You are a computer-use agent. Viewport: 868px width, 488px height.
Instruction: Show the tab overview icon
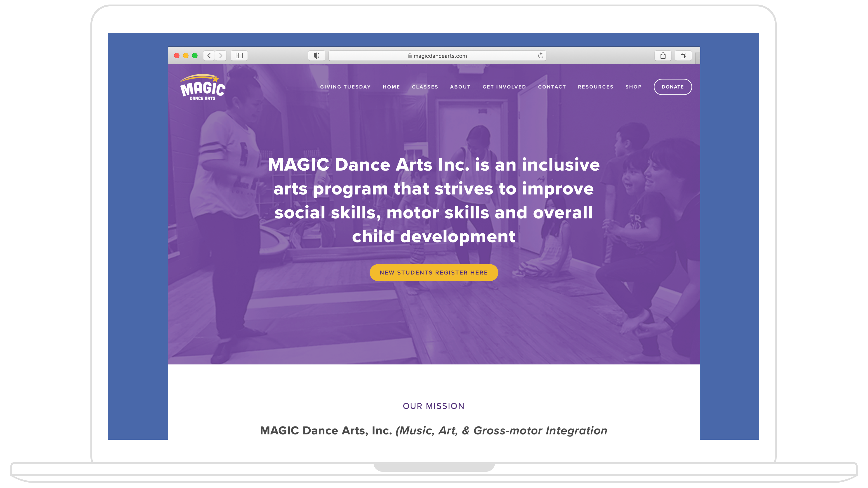pos(683,56)
